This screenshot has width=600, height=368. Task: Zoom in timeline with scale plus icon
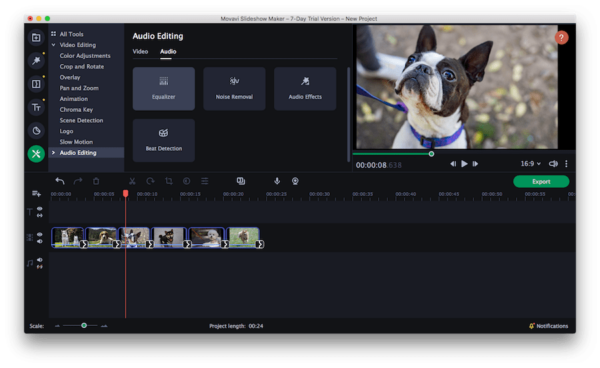[x=104, y=326]
